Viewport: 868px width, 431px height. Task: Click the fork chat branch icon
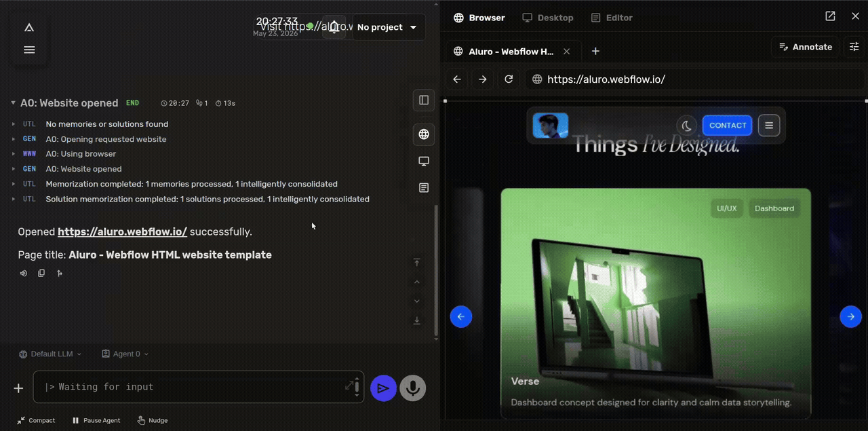click(60, 273)
